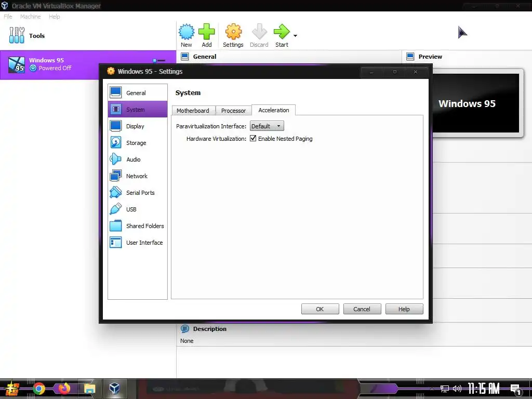Click the clock showing 11:15 AM

pos(484,389)
